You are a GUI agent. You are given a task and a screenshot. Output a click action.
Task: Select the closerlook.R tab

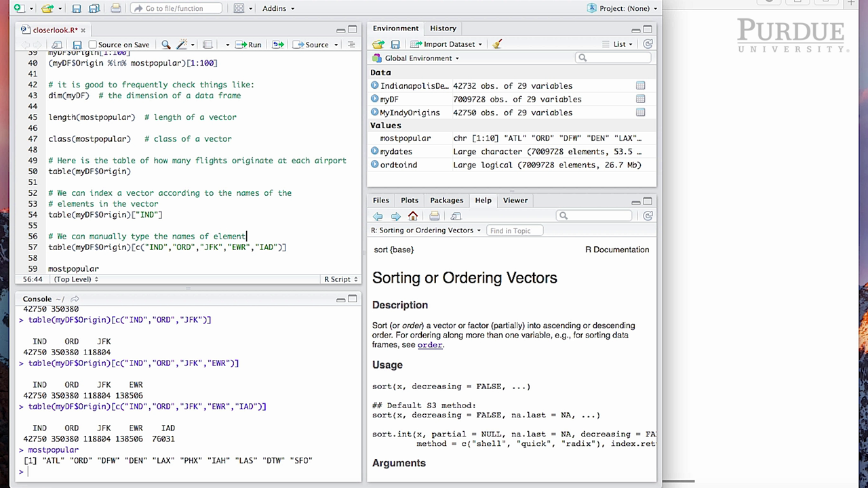(54, 30)
